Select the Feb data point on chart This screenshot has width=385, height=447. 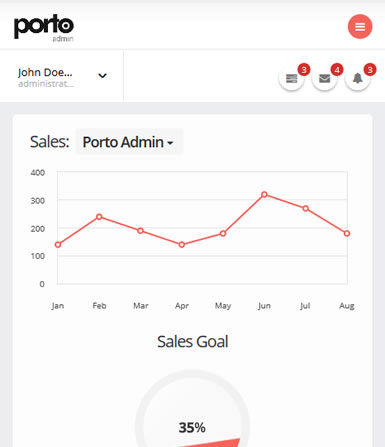pyautogui.click(x=99, y=217)
